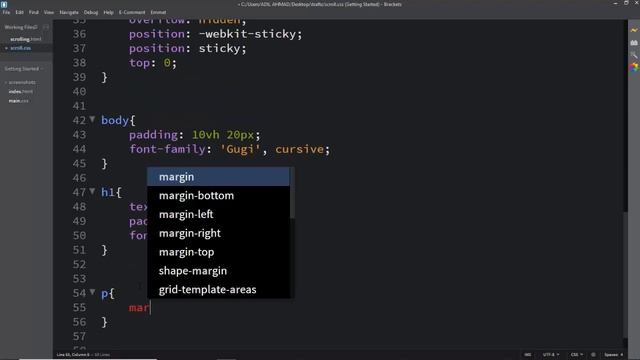Screen dimensions: 640x360
Task: Open index.html in project tree
Action: (20, 91)
